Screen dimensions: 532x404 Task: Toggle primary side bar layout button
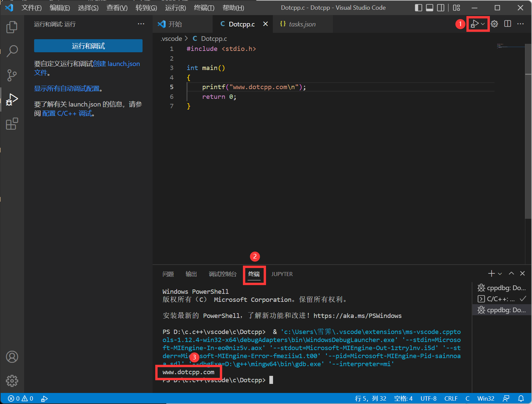(x=418, y=8)
